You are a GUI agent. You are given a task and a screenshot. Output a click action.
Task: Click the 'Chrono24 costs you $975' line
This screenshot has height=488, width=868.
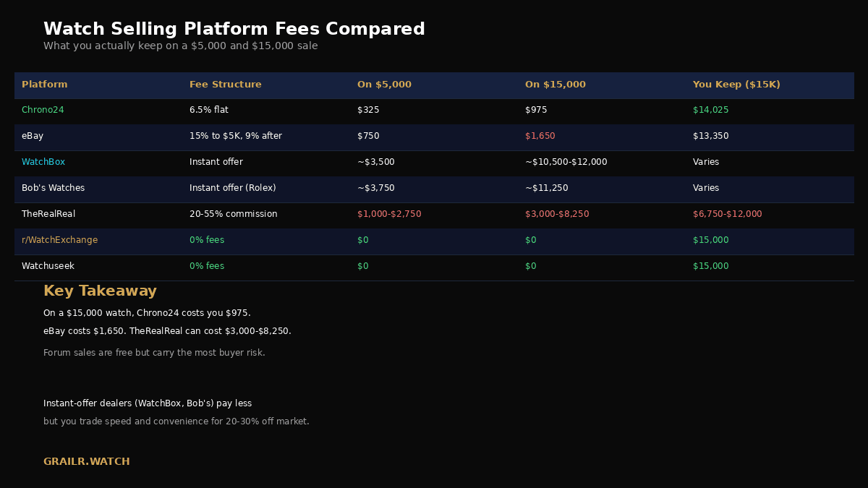point(147,313)
